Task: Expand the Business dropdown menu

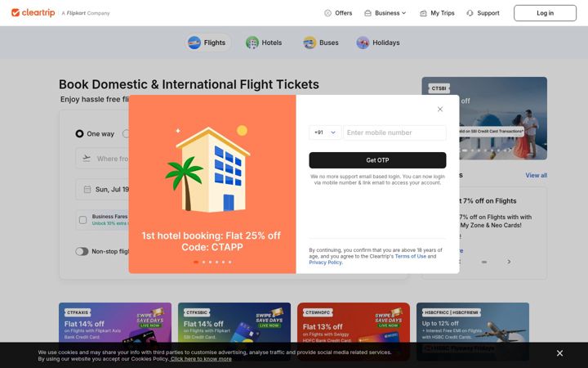Action: coord(385,13)
